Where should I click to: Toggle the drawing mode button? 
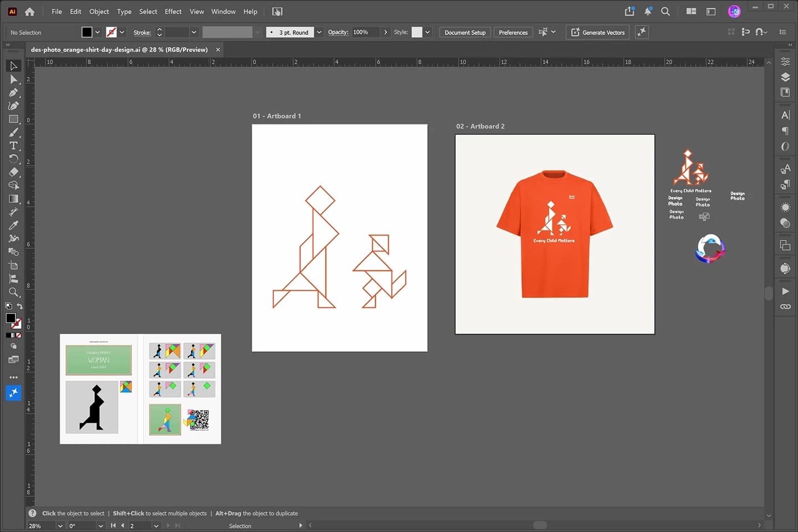(13, 346)
